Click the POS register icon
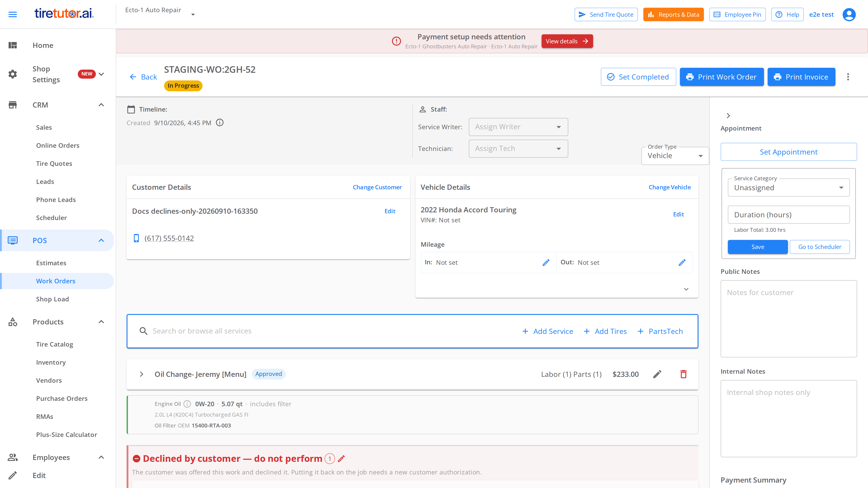The height and width of the screenshot is (488, 868). [13, 240]
